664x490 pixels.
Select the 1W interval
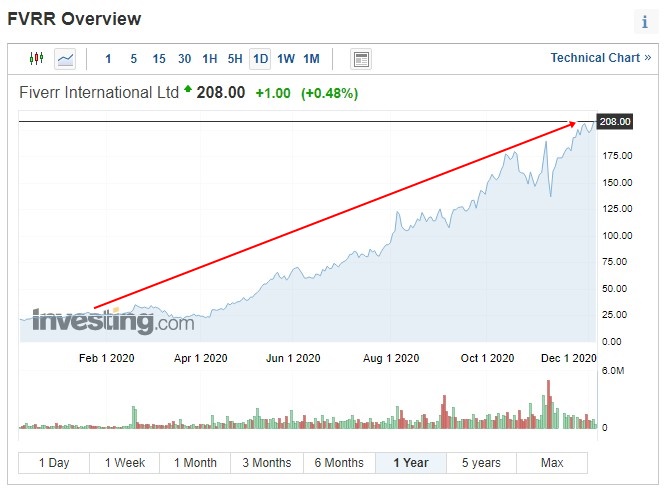click(x=286, y=59)
